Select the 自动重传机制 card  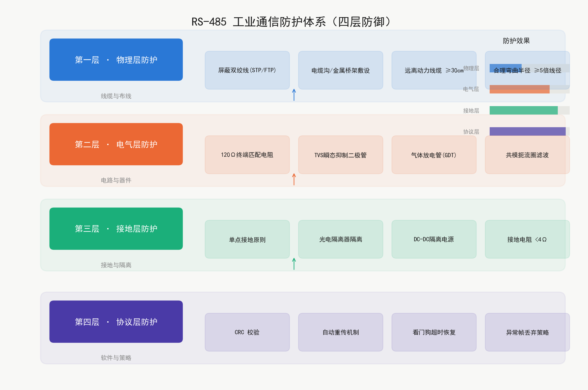pos(341,332)
